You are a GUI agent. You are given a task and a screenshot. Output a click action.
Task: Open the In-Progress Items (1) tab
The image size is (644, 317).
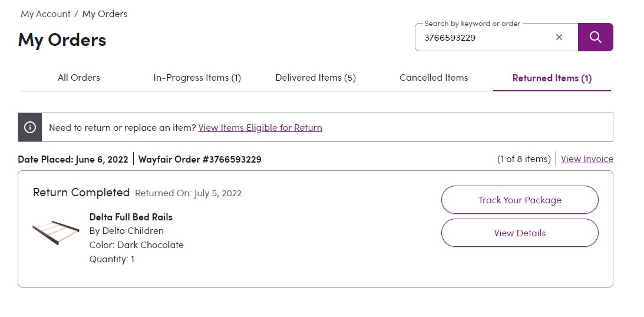point(197,78)
